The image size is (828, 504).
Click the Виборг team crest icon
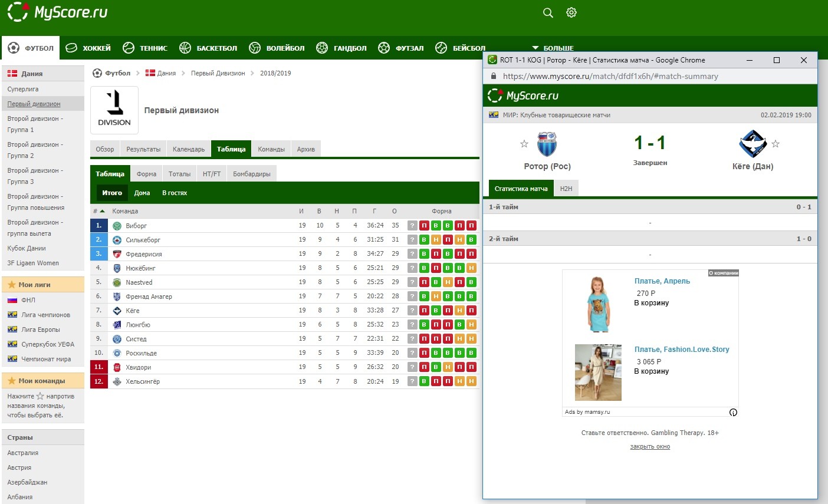pyautogui.click(x=117, y=226)
